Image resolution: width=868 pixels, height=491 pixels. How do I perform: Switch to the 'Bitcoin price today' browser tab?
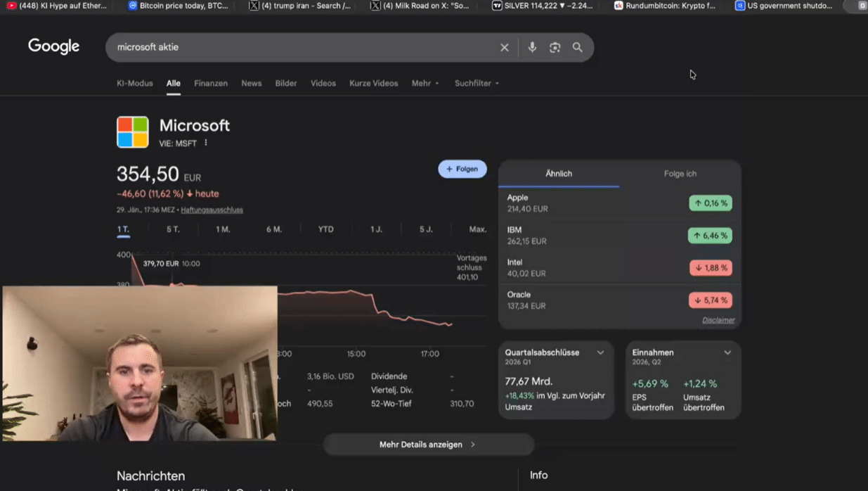pyautogui.click(x=179, y=6)
